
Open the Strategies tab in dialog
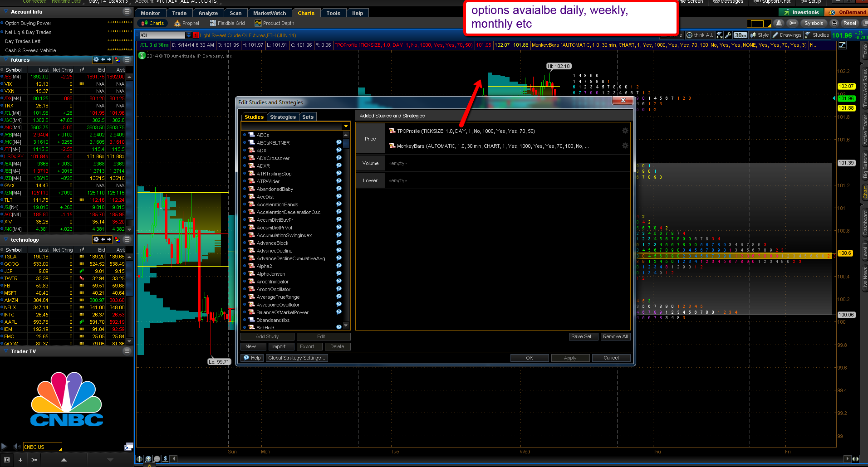[283, 117]
